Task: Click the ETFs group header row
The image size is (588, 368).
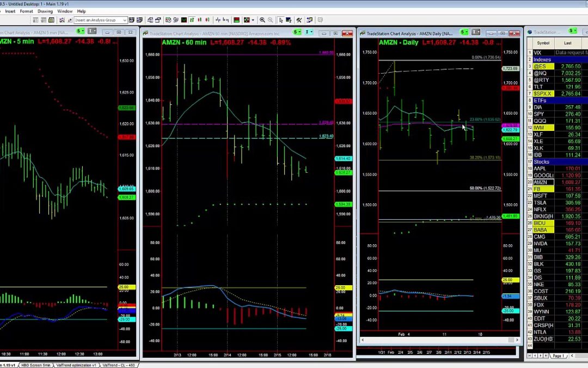Action: [560, 101]
